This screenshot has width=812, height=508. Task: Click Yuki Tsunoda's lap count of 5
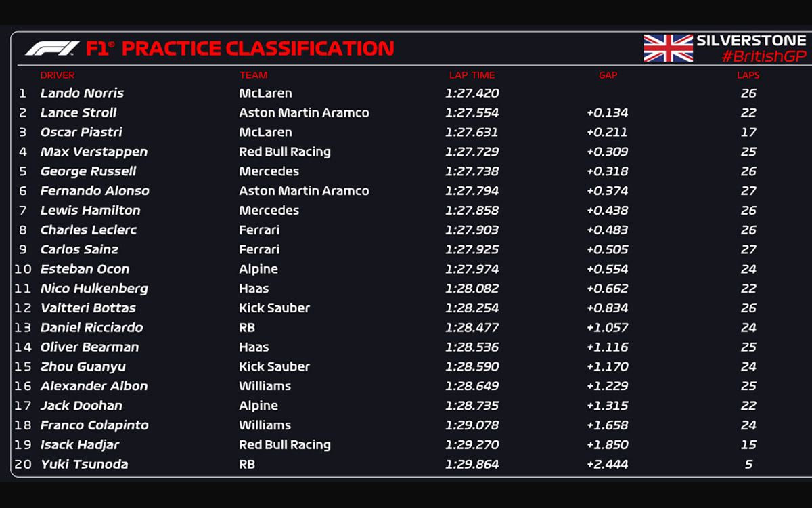(x=748, y=465)
